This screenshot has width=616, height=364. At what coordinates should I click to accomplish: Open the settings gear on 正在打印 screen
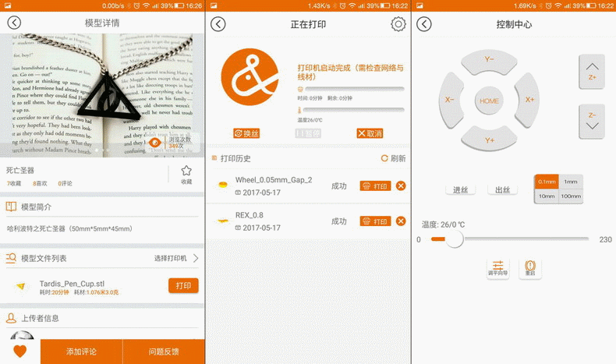pos(398,24)
